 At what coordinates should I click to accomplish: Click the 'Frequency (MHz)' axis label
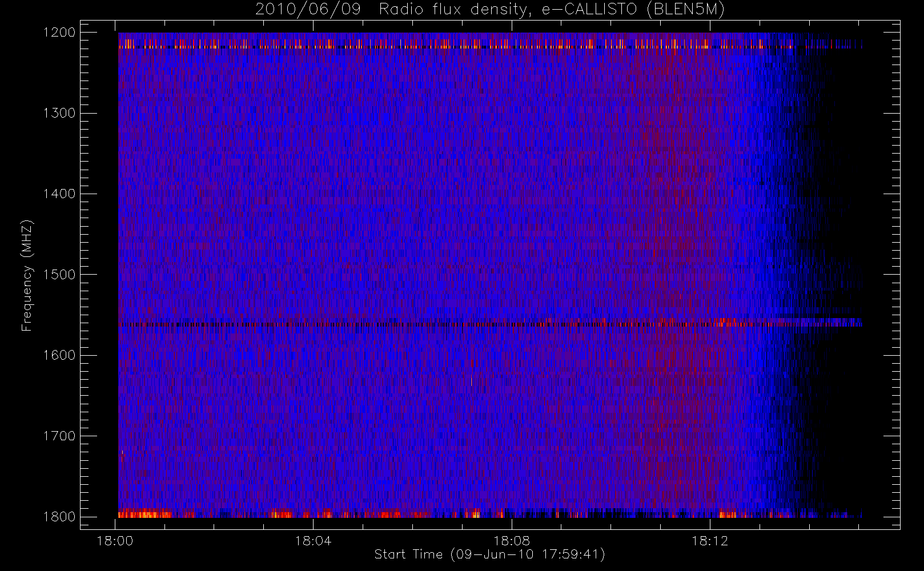pyautogui.click(x=26, y=275)
